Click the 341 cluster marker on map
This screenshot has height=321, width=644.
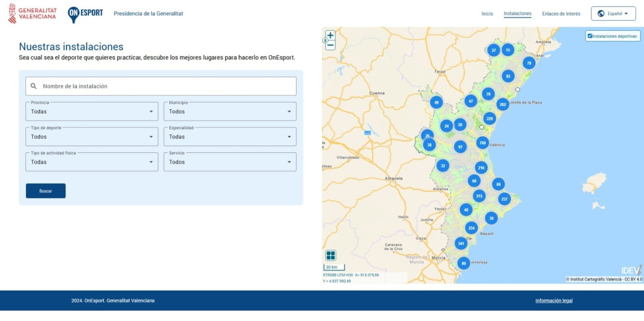[x=461, y=244]
